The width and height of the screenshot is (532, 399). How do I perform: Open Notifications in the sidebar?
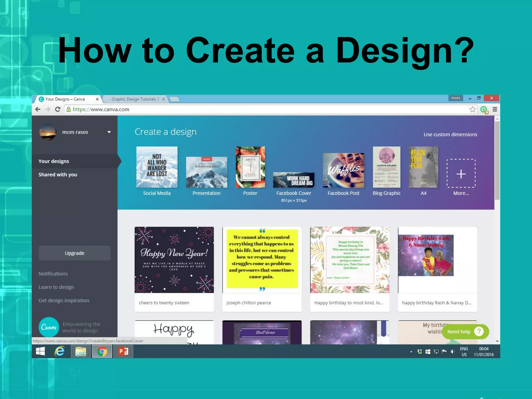pyautogui.click(x=53, y=274)
